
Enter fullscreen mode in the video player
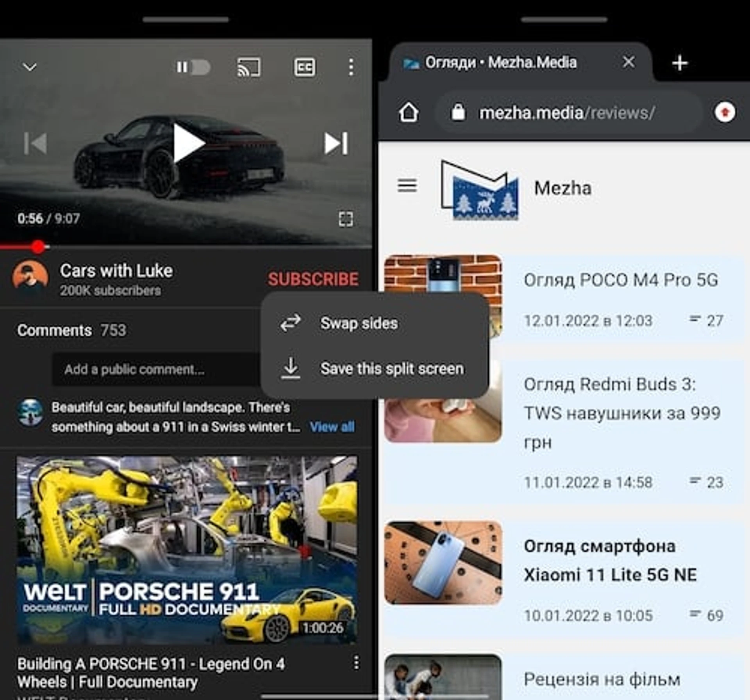[346, 219]
